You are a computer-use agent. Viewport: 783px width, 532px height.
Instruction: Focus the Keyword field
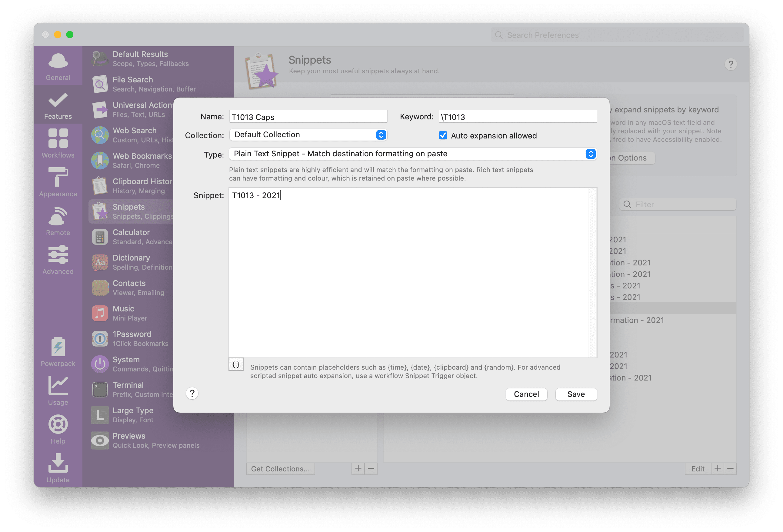(x=518, y=117)
